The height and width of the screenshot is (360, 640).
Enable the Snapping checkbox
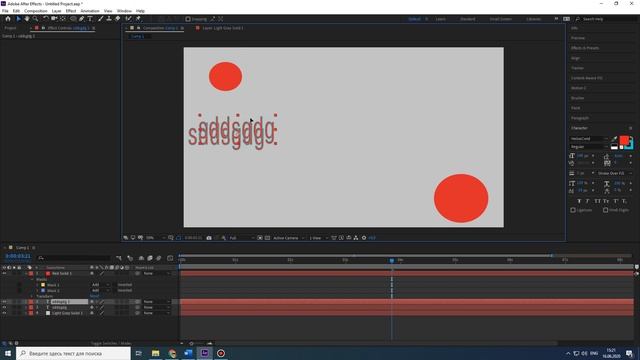pyautogui.click(x=188, y=19)
